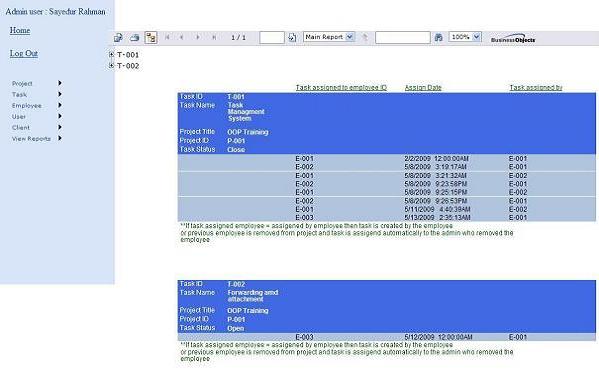Screen dimensions: 599x383
Task: Click the Export report icon
Action: click(118, 37)
